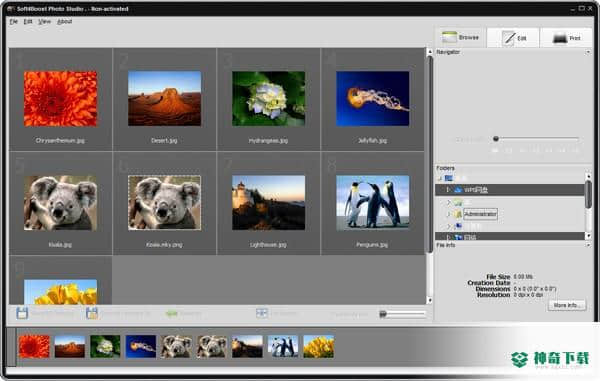Expand the network node arrow in last row
The image size is (600, 381).
448,237
